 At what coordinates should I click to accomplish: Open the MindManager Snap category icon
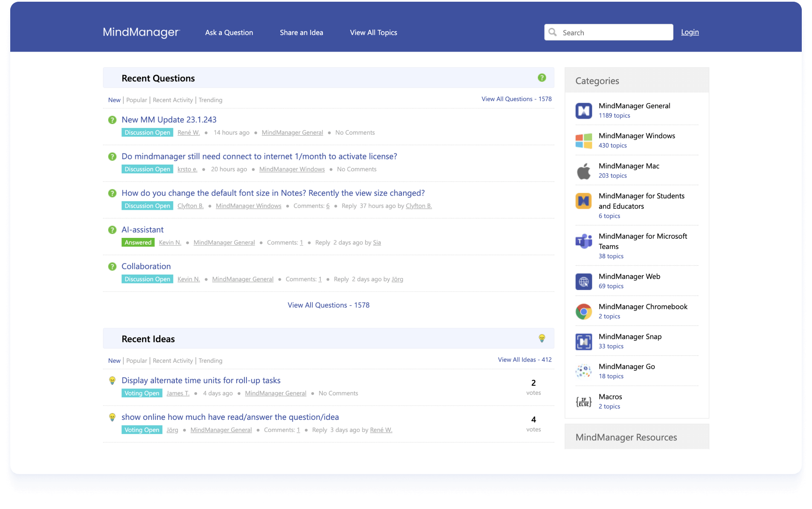click(583, 341)
